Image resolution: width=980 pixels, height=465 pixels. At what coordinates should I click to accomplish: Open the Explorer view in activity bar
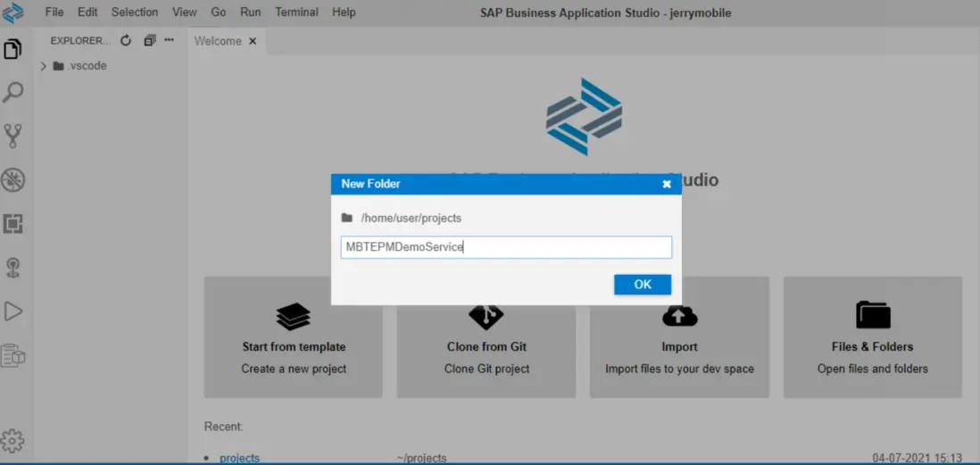click(x=13, y=48)
